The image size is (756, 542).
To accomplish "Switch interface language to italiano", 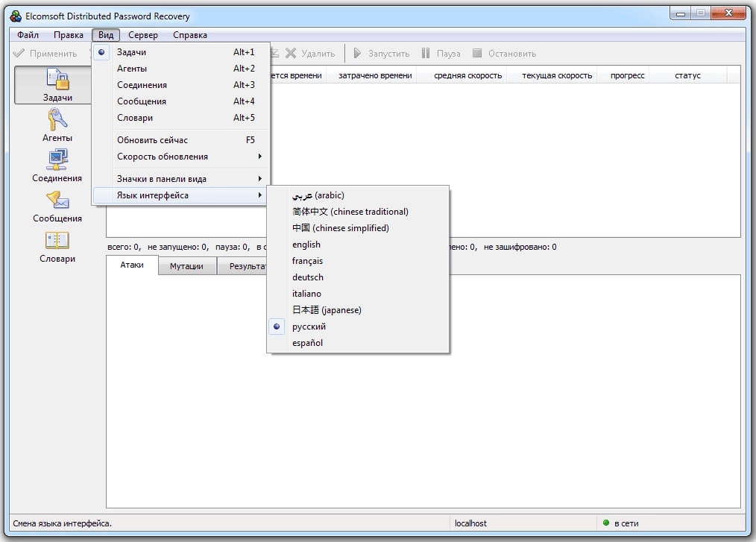I will [358, 294].
